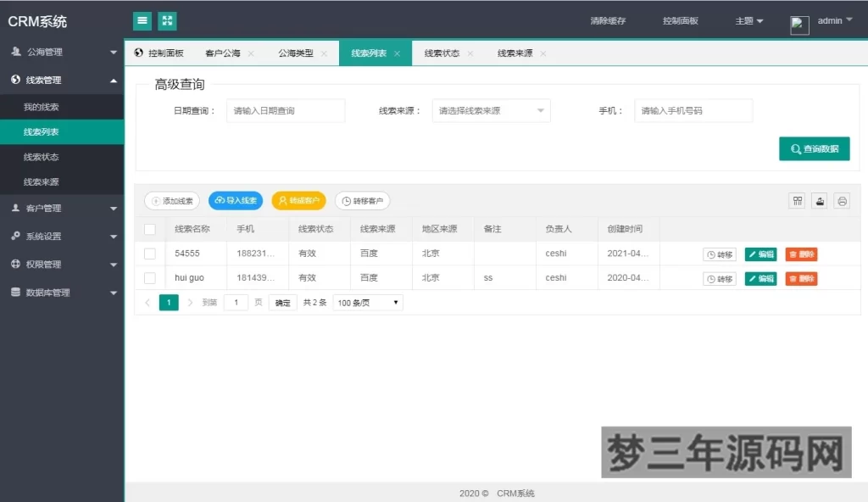
Task: Click the 清除缓存 link
Action: (x=608, y=21)
